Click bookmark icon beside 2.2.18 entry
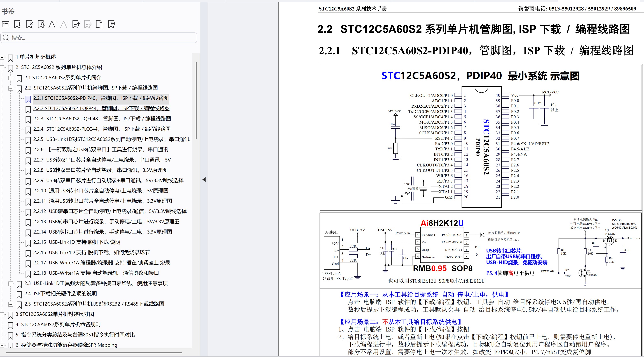644x357 pixels. pyautogui.click(x=28, y=274)
